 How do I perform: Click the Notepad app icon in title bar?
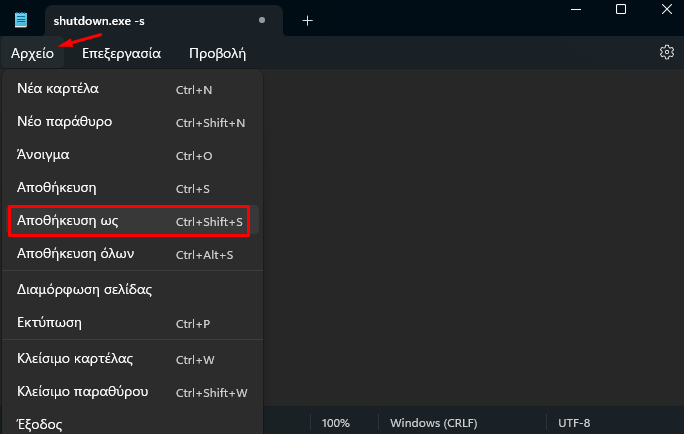(x=21, y=20)
